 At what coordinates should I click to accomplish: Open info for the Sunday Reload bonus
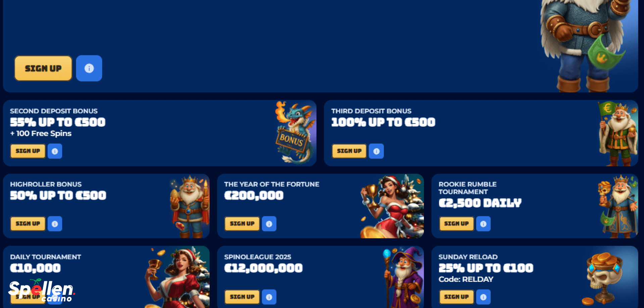[483, 297]
